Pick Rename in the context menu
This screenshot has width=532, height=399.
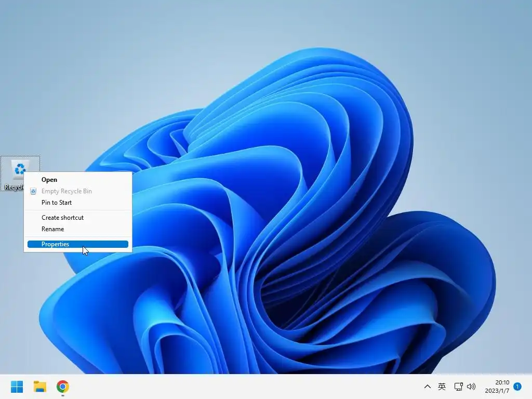pos(78,229)
